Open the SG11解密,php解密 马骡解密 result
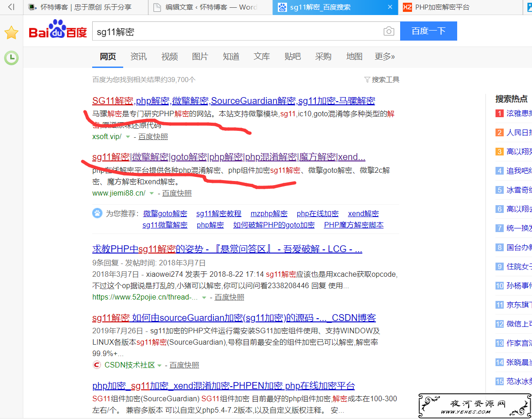Image resolution: width=532 pixels, height=419 pixels. click(234, 101)
